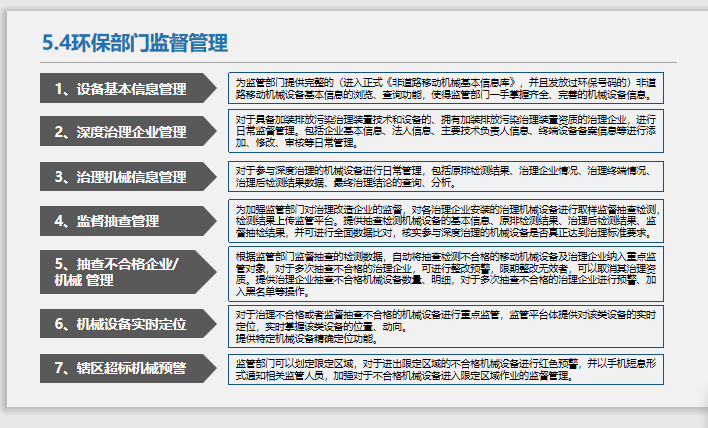Select the 1、设备基本信息管理 arrow label
The image size is (708, 428).
click(x=128, y=88)
